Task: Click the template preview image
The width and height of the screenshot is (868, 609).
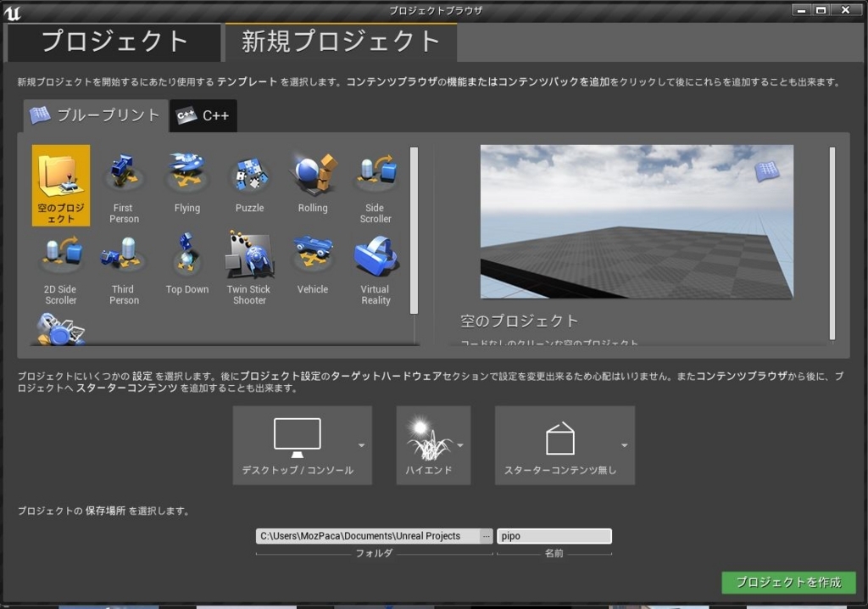Action: (x=637, y=221)
